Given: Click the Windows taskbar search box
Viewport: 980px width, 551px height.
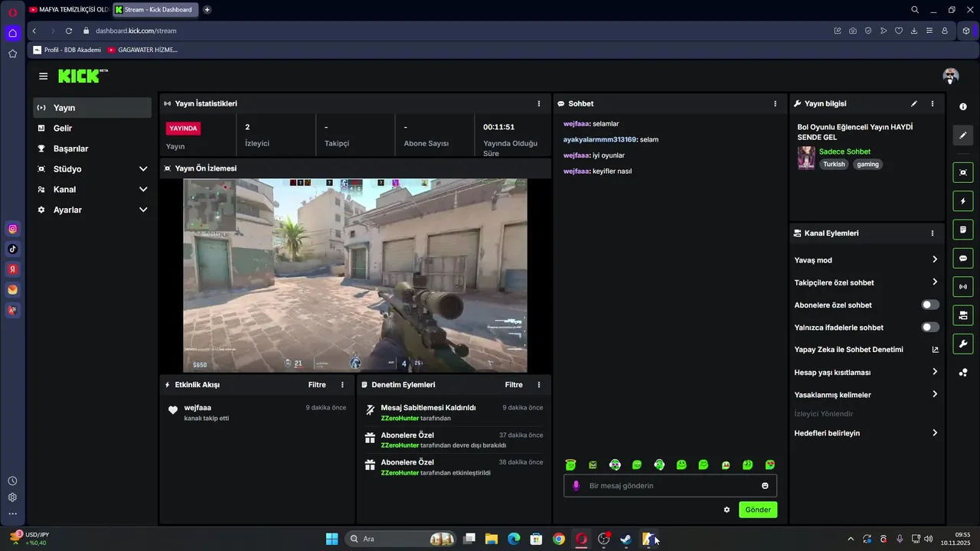Looking at the screenshot, I should (x=400, y=539).
